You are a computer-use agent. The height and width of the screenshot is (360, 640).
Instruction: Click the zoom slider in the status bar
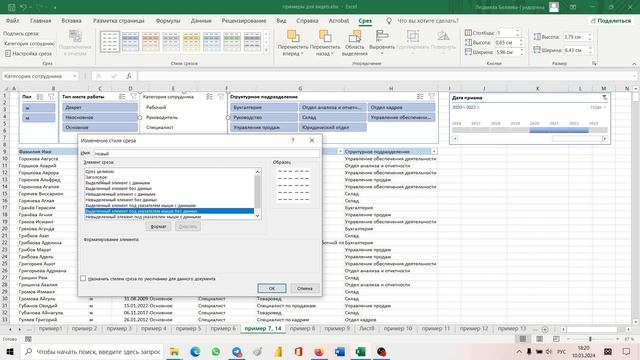coord(590,339)
